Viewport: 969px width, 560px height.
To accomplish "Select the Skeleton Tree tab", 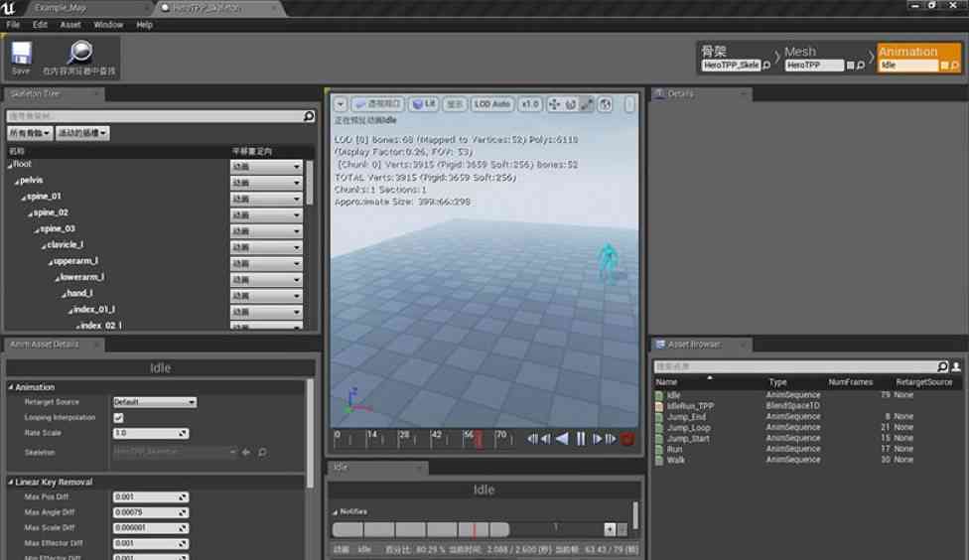I will pos(54,94).
